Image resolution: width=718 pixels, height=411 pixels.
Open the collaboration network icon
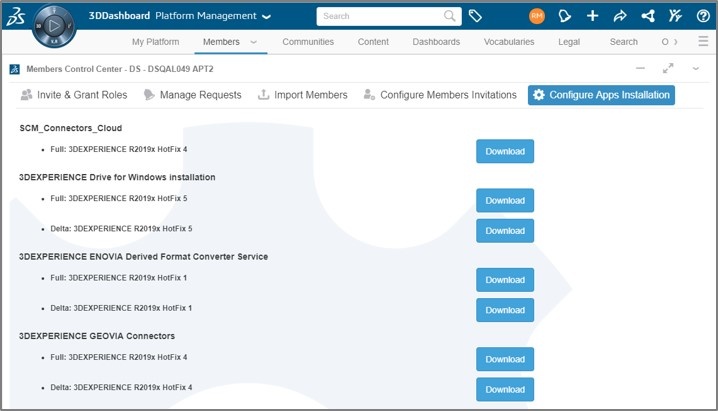(x=648, y=16)
